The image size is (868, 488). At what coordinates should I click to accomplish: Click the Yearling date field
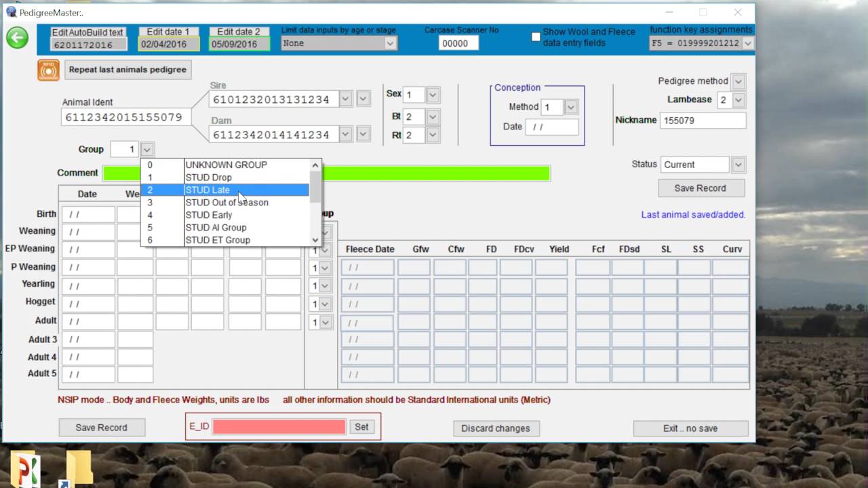point(88,285)
